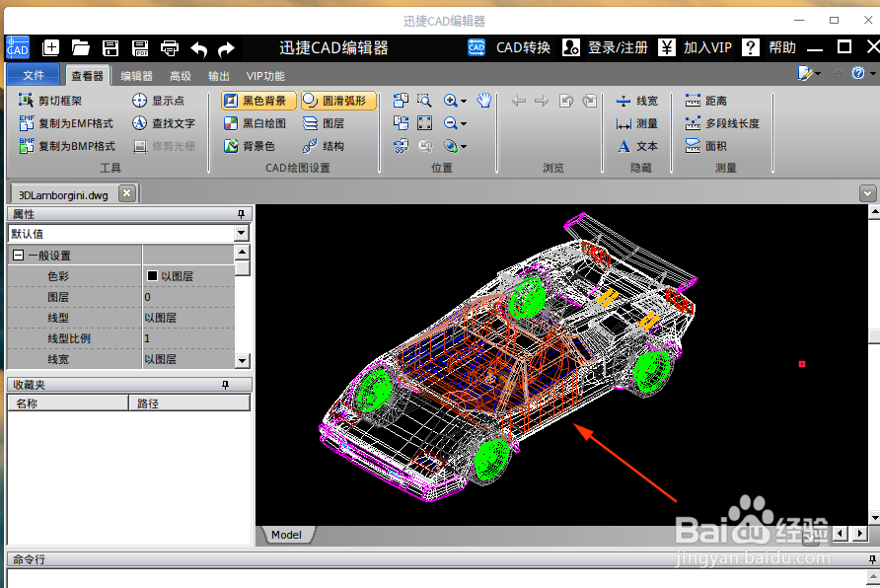880x588 pixels.
Task: Toggle 文本 text hiding
Action: coord(636,146)
